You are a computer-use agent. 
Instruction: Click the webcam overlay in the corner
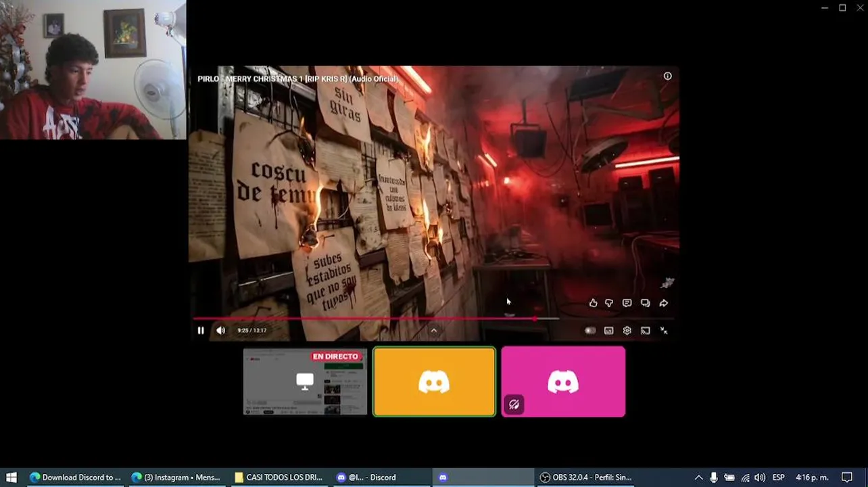[93, 70]
